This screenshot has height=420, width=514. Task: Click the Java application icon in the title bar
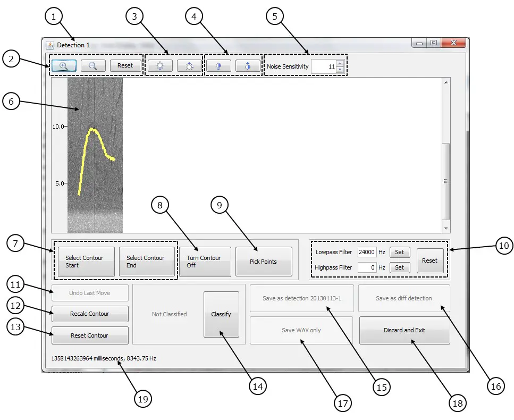pos(50,45)
